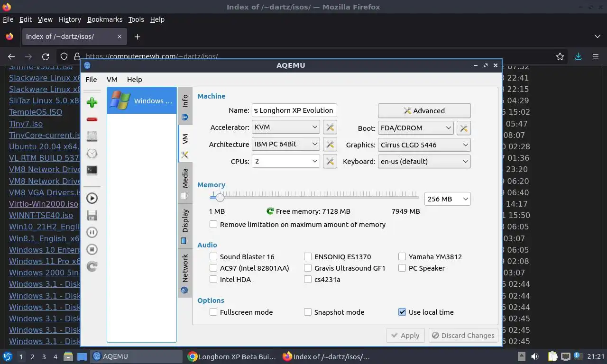This screenshot has height=364, width=607.
Task: Pause the virtual machine
Action: (x=92, y=232)
